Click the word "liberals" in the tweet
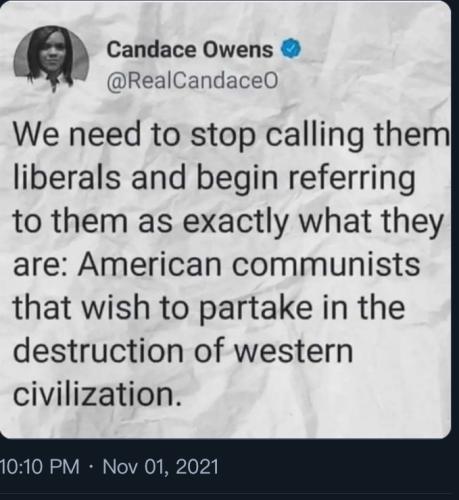The width and height of the screenshot is (459, 500). [x=67, y=177]
